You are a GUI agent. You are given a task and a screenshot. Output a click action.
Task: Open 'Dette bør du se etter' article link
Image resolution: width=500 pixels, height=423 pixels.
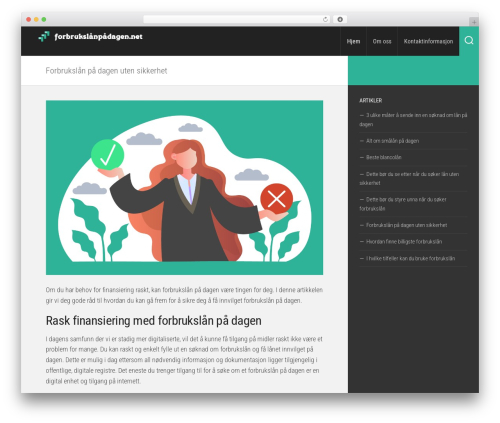tap(409, 178)
